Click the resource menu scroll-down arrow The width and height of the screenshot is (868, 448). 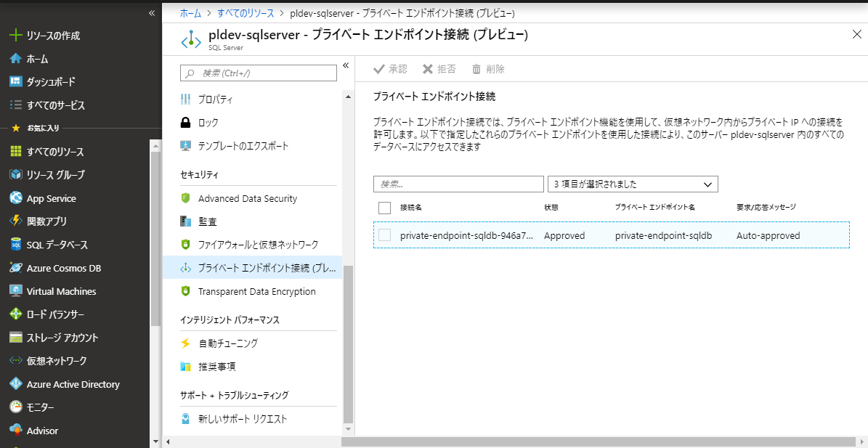(x=348, y=428)
